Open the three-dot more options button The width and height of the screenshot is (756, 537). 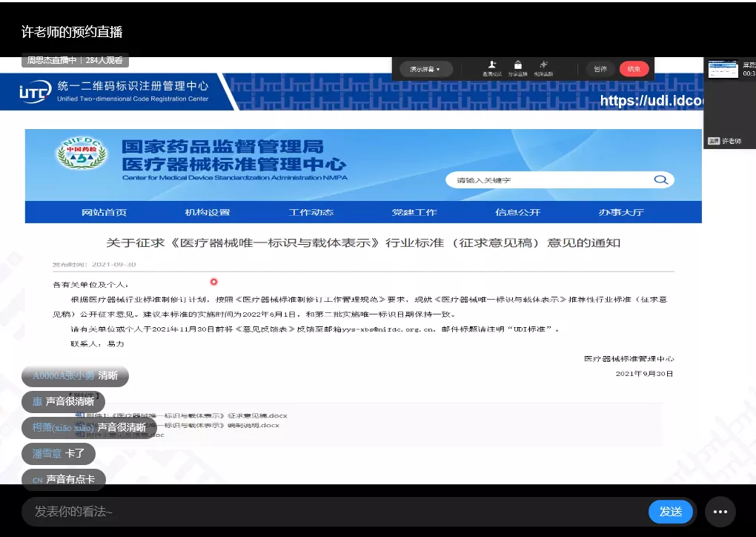pos(720,512)
